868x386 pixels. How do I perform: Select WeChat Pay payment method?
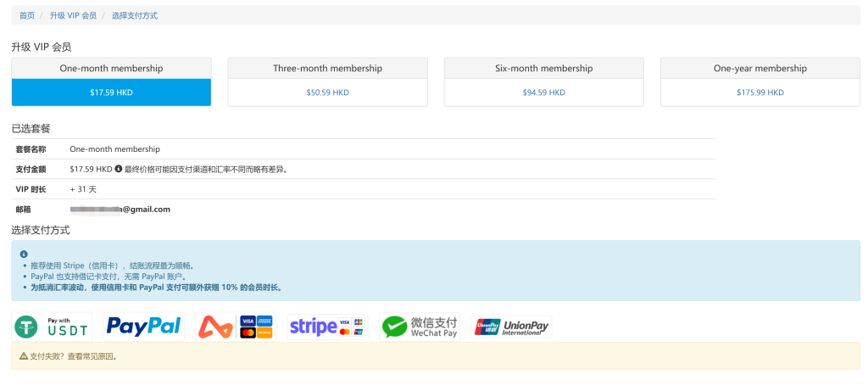click(420, 327)
